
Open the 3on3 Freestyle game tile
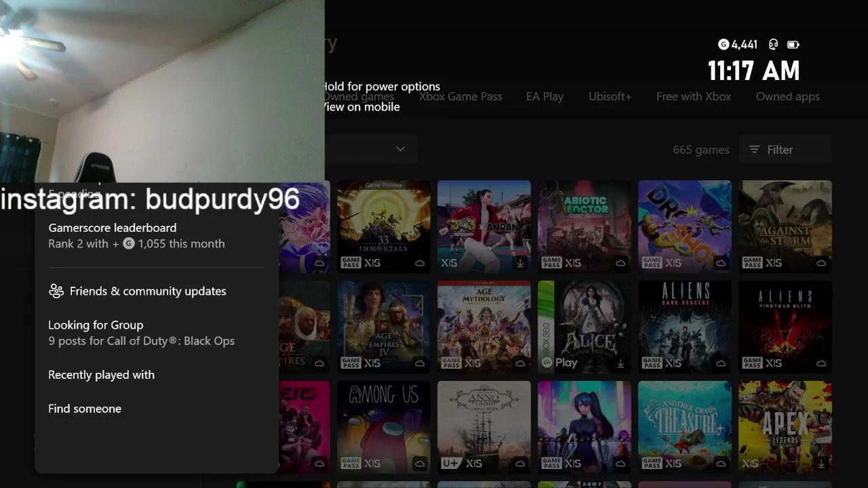tap(484, 226)
